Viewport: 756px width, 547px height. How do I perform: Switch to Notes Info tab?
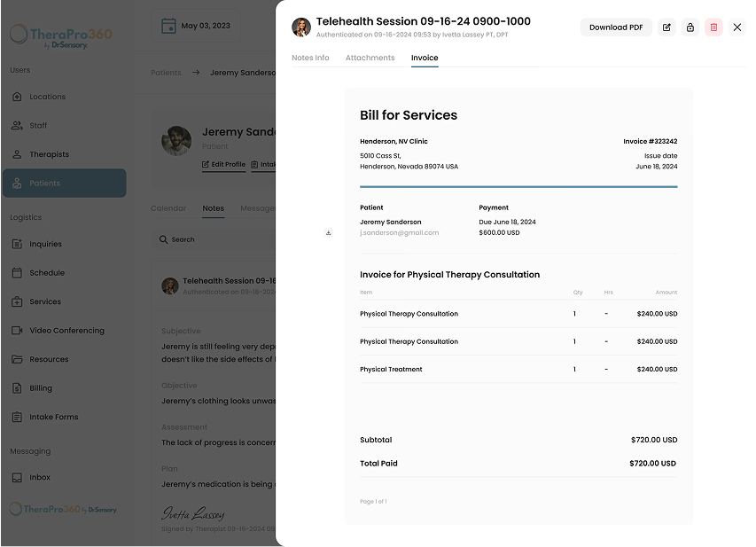[x=310, y=58]
